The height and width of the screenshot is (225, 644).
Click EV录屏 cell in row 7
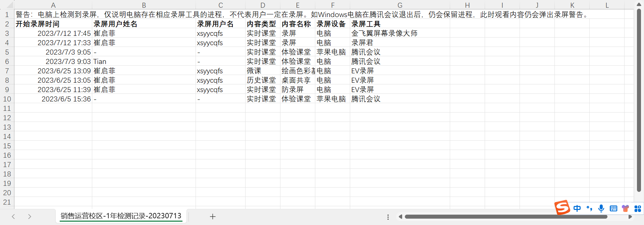pyautogui.click(x=400, y=71)
